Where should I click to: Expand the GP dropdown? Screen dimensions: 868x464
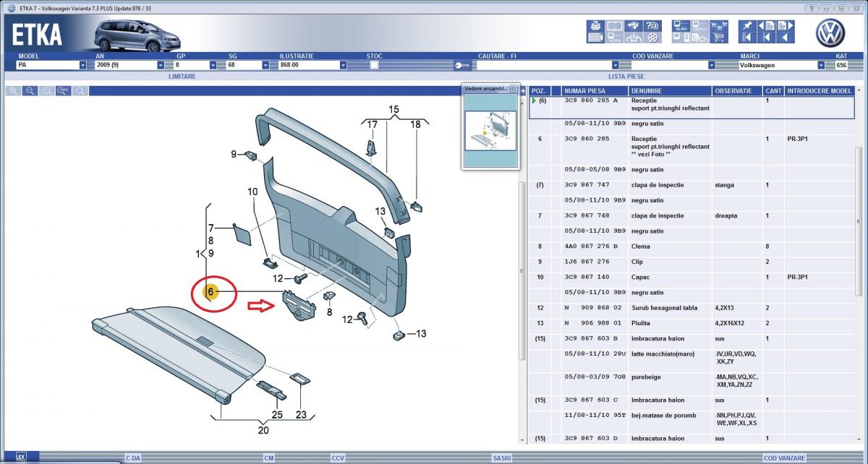[213, 65]
